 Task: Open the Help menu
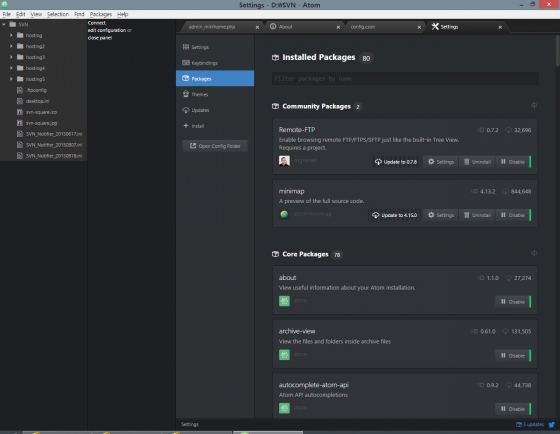(122, 14)
